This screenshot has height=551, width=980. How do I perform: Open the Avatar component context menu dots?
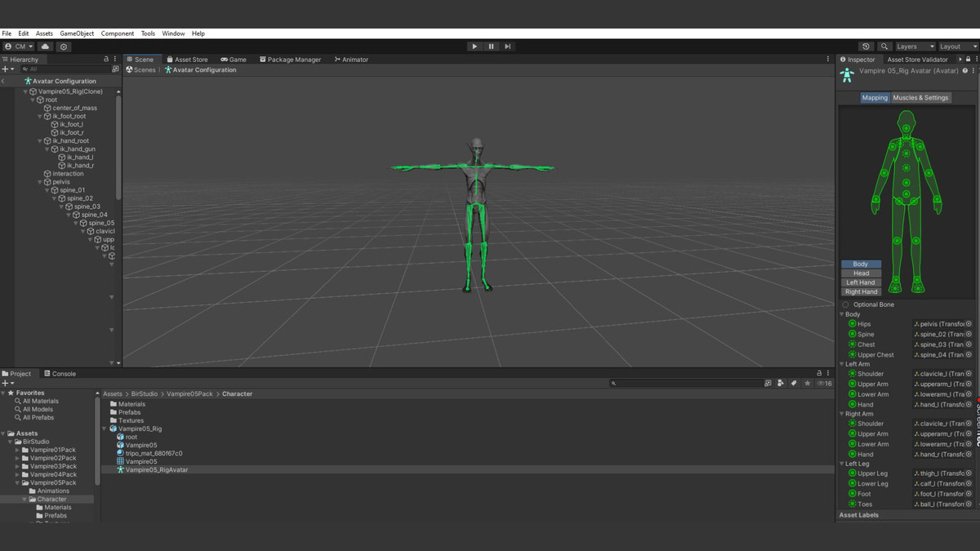click(x=973, y=71)
